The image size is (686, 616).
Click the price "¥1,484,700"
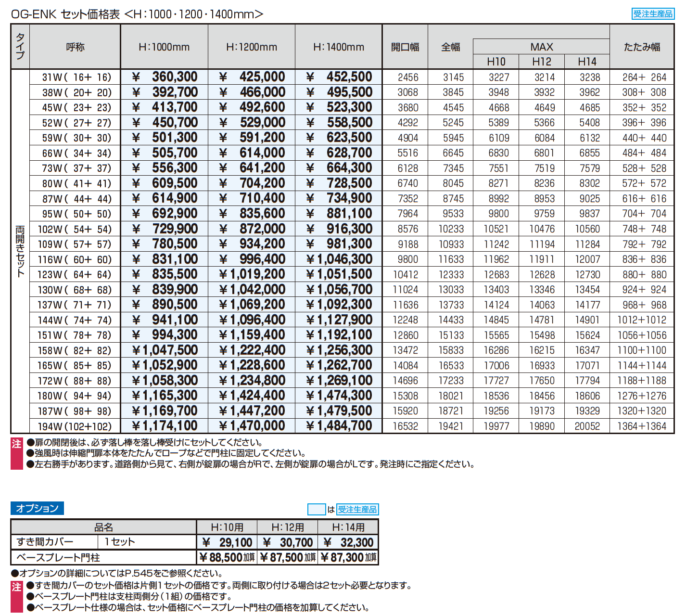[x=339, y=426]
